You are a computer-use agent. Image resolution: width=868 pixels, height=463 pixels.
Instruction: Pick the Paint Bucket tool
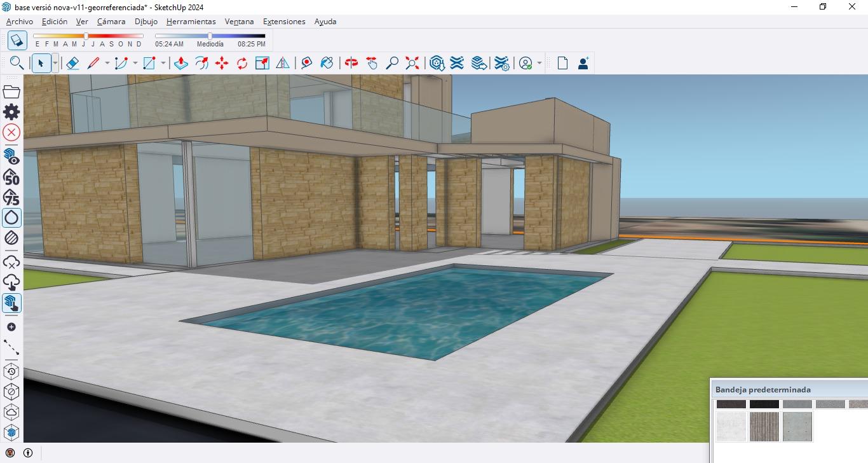click(327, 63)
